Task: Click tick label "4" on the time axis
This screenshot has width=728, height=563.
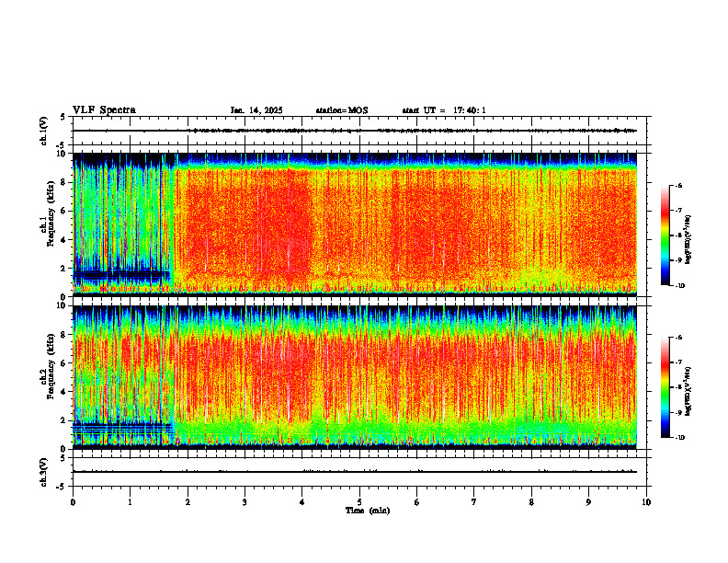Action: [302, 502]
